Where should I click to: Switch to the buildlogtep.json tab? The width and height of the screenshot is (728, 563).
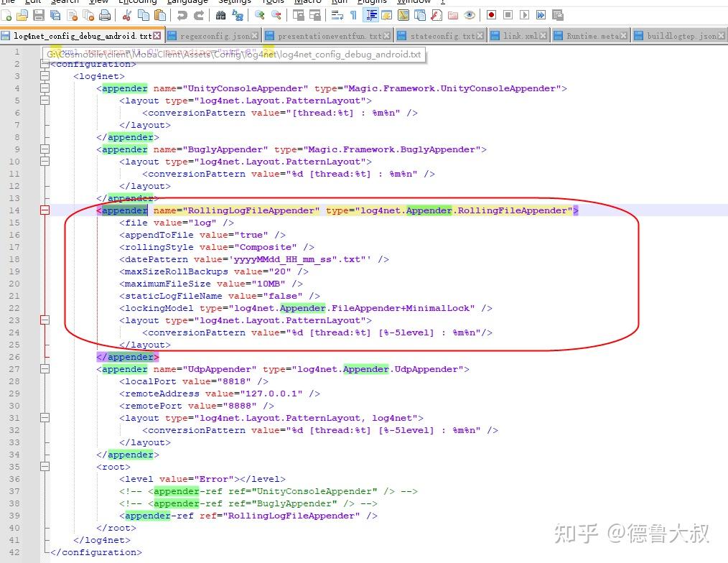pos(681,36)
